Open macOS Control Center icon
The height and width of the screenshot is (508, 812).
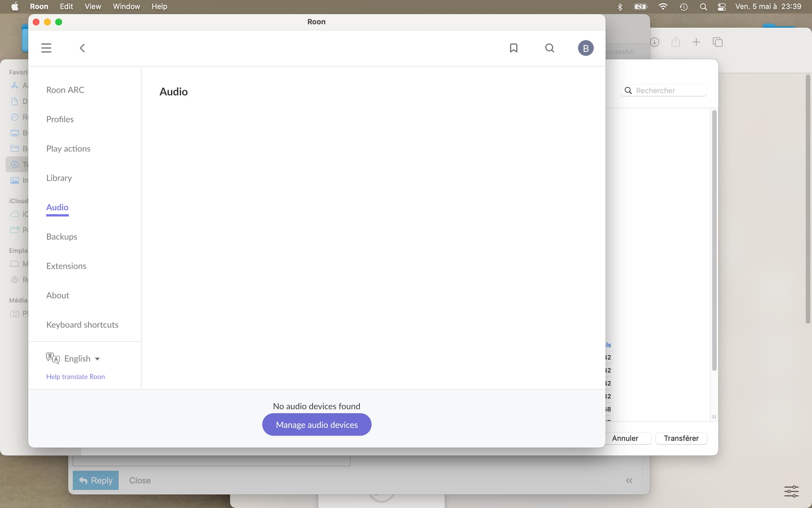point(722,7)
